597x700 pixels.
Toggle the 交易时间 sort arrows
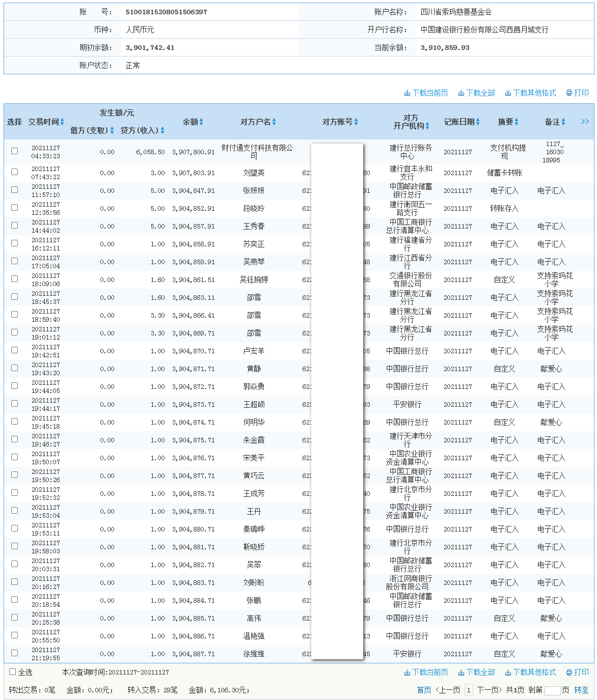(x=63, y=122)
